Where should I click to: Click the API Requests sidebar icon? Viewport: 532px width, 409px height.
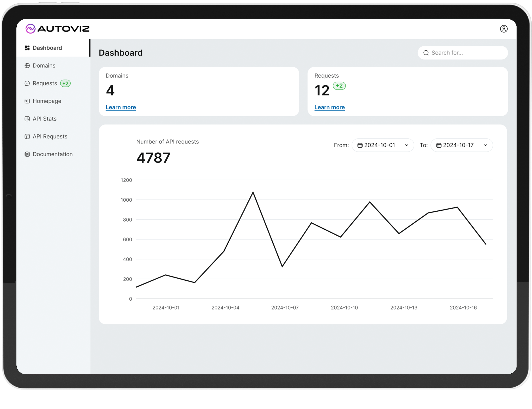tap(27, 137)
